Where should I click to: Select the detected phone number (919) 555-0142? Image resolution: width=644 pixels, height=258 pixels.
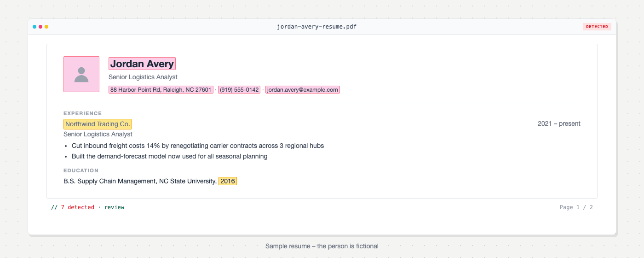(239, 90)
